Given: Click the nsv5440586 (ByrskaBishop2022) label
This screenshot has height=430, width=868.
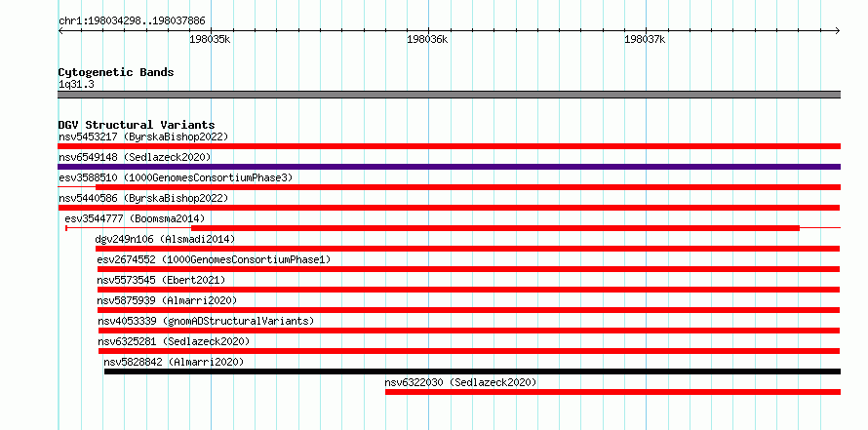Looking at the screenshot, I should point(143,198).
